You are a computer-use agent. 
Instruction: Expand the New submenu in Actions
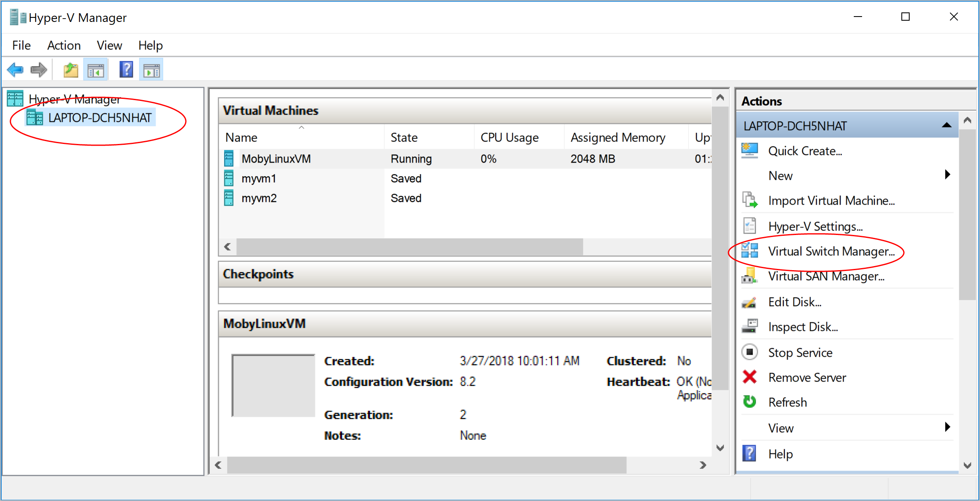[948, 175]
